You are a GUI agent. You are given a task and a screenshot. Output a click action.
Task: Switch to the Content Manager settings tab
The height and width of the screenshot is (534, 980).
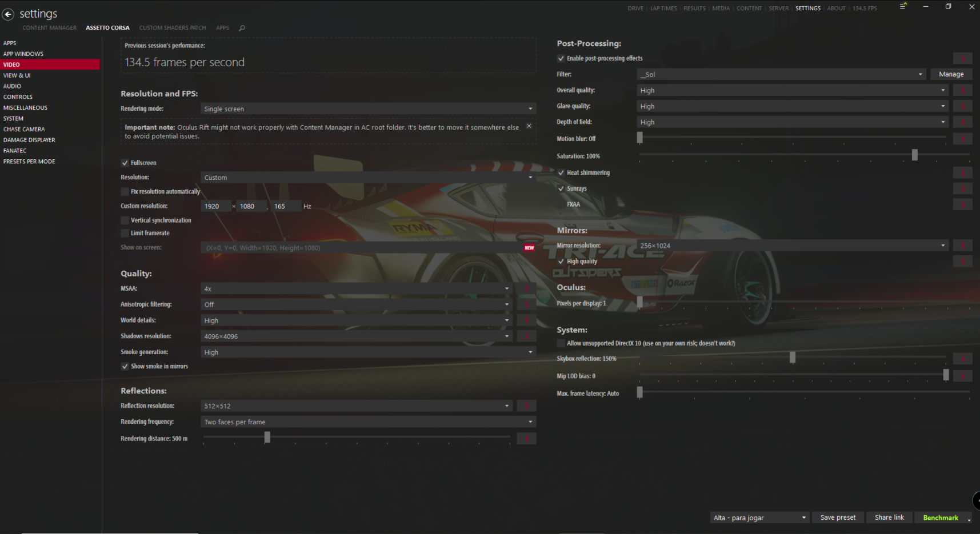click(x=50, y=28)
